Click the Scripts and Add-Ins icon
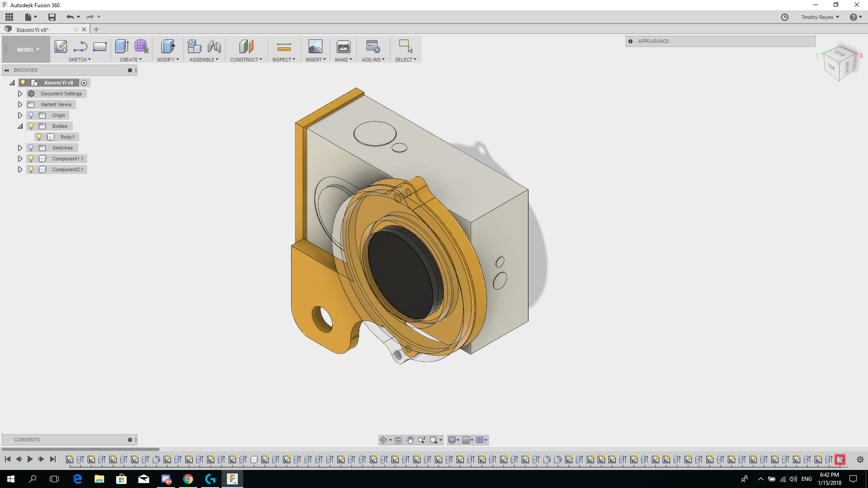 [373, 47]
